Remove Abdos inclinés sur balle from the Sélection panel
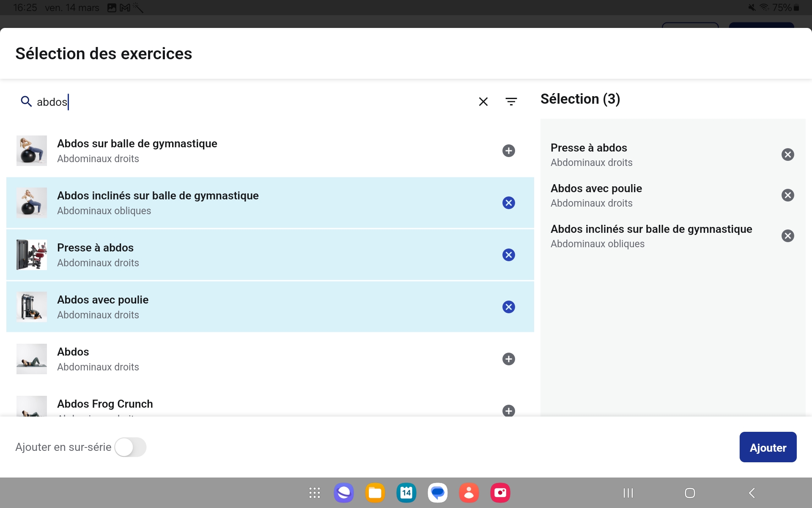The height and width of the screenshot is (508, 812). tap(788, 236)
